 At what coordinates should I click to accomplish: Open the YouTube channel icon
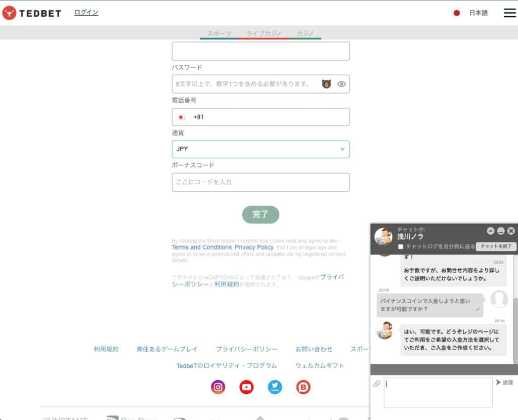click(246, 387)
